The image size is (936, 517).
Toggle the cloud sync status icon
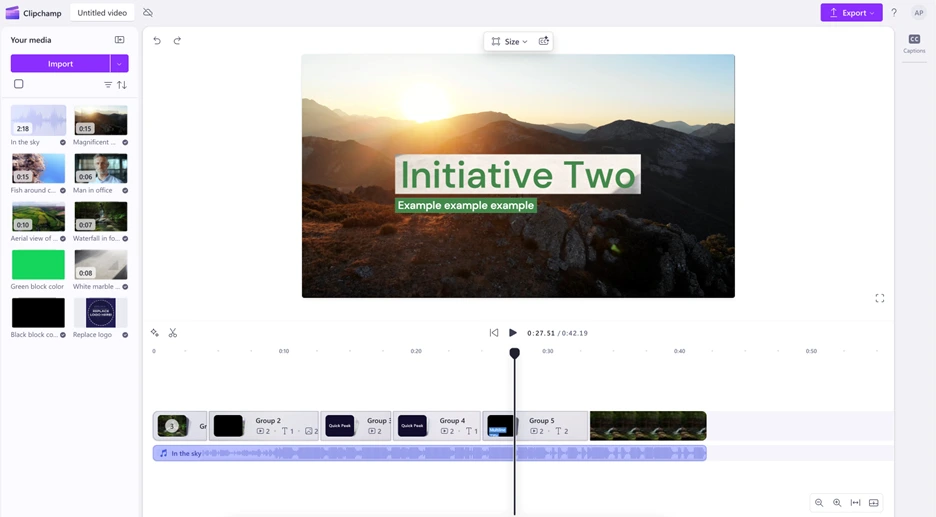click(148, 13)
